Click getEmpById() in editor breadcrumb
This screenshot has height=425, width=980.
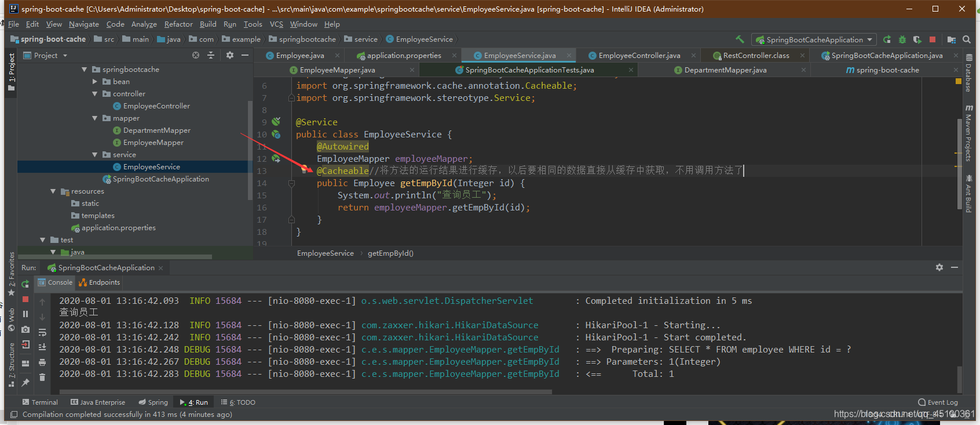[x=390, y=253]
